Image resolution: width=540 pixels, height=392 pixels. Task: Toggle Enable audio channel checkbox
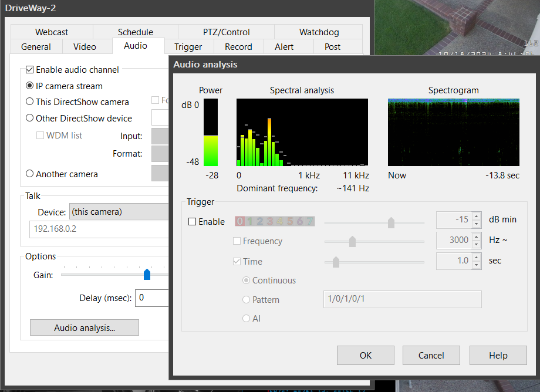(30, 70)
